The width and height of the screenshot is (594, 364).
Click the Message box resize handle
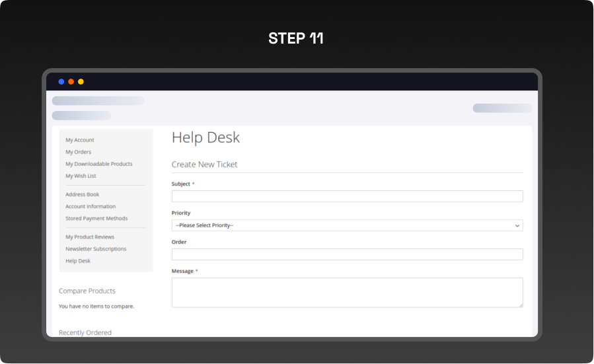[x=521, y=305]
